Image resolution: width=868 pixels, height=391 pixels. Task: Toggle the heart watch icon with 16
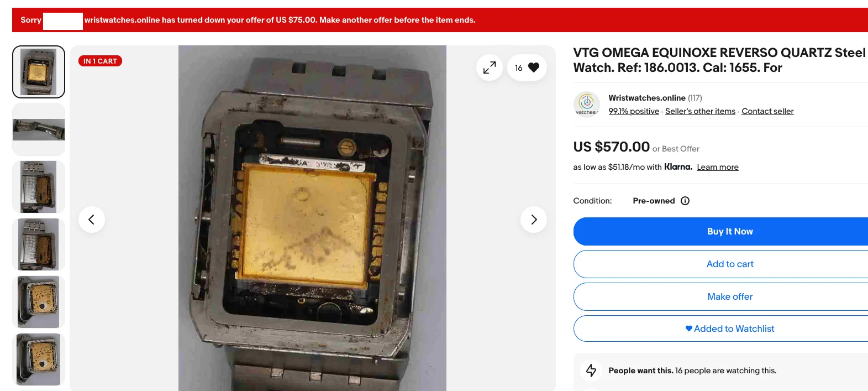tap(527, 67)
